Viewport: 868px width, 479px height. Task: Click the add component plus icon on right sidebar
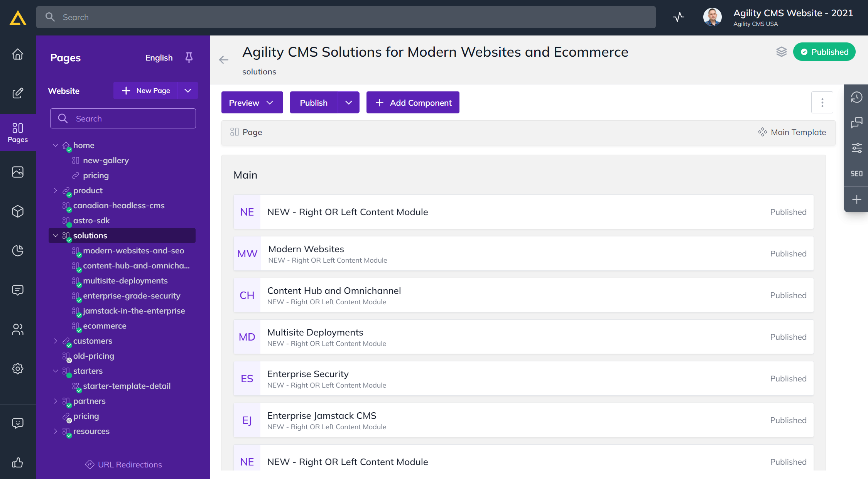(x=857, y=199)
